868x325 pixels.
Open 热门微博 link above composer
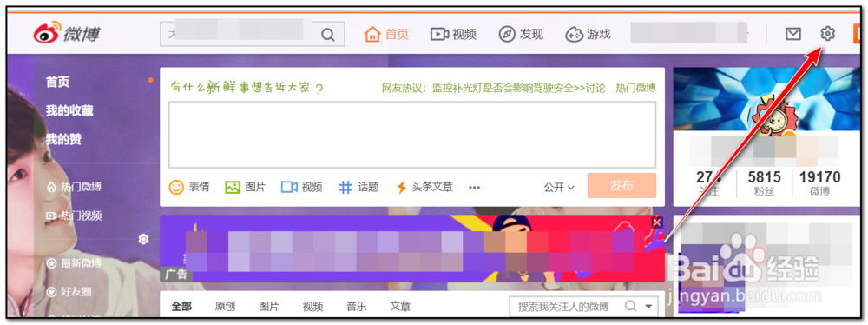(x=635, y=88)
